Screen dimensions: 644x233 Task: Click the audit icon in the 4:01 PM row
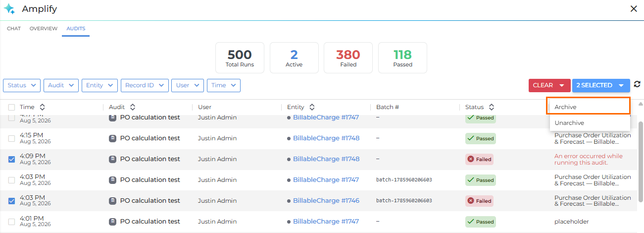(113, 222)
